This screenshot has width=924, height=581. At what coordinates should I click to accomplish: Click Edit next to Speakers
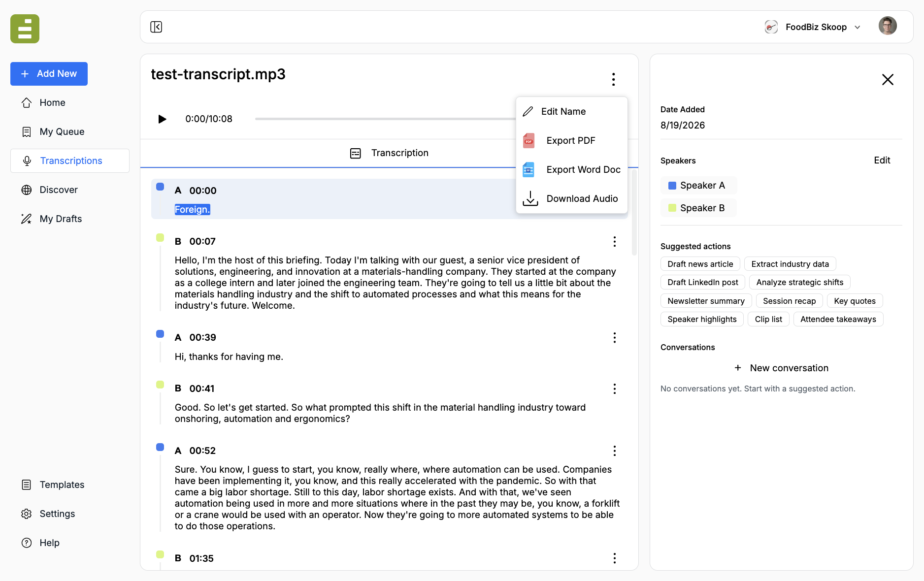882,160
